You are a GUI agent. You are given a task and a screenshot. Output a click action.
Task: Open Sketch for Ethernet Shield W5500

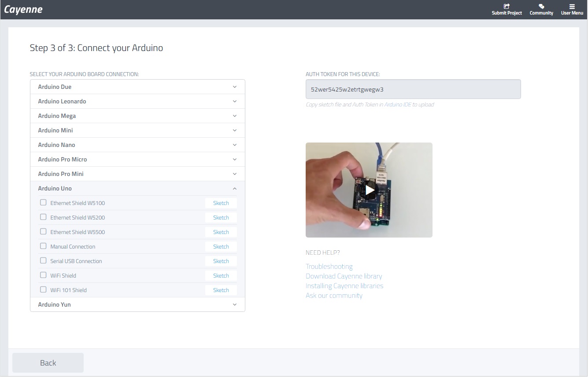click(x=221, y=232)
